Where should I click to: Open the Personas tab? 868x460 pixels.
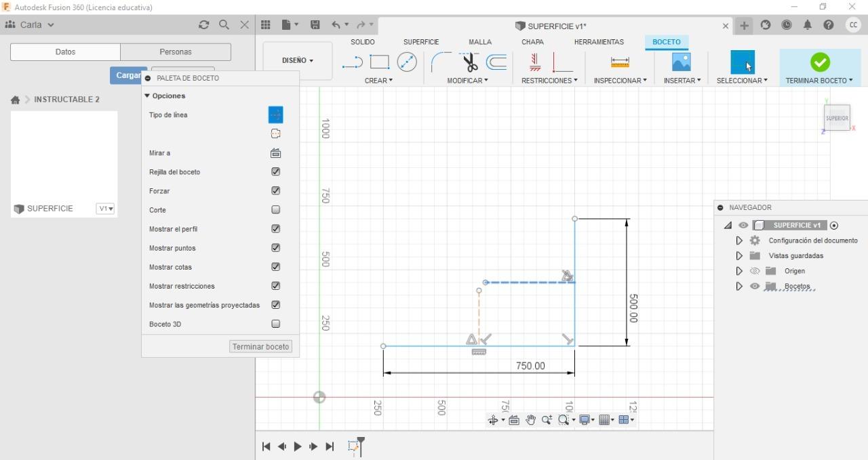(x=176, y=52)
